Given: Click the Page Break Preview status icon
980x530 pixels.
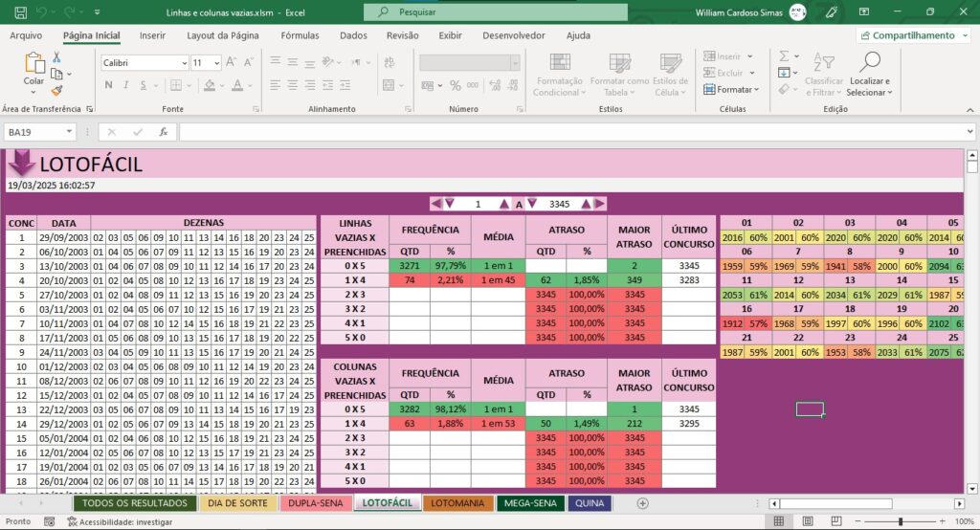Looking at the screenshot, I should coord(836,521).
